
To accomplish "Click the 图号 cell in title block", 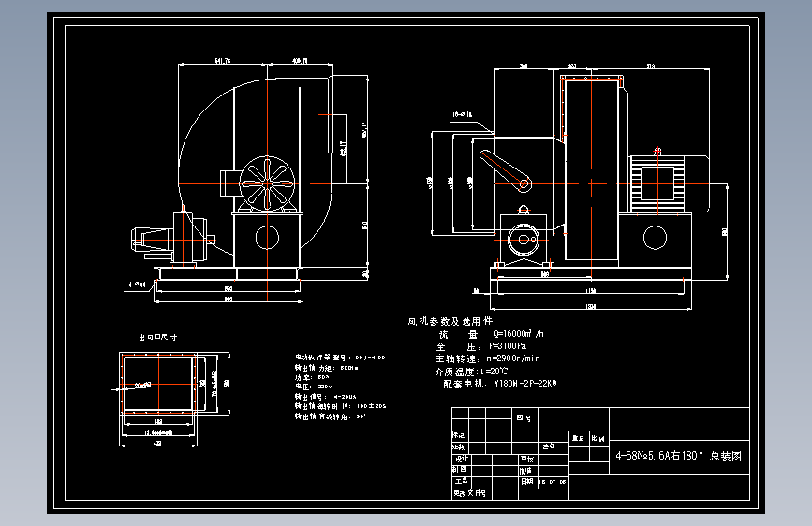I will click(x=524, y=418).
